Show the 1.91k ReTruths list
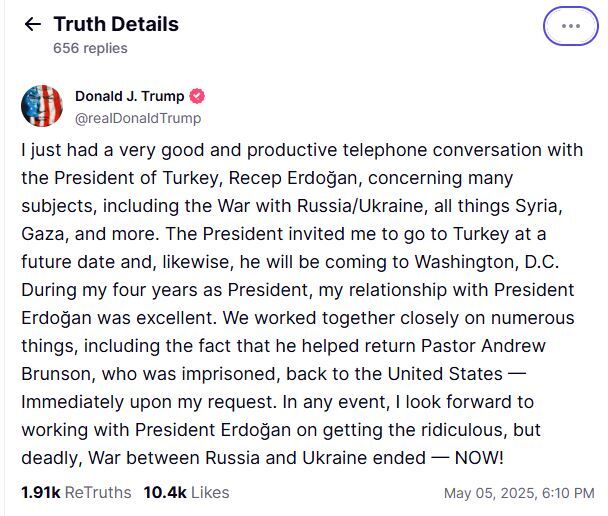Viewport: 608px width, 516px height. 76,492
